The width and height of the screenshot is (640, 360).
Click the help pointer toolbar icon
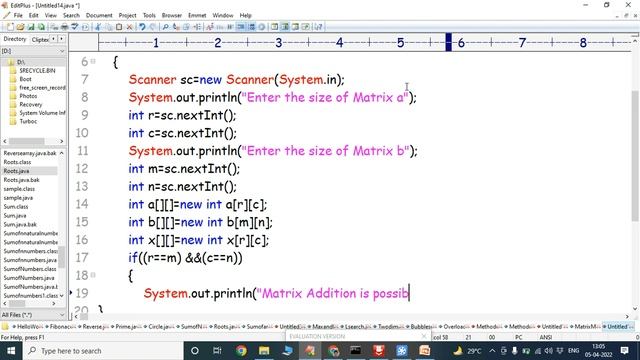coord(319,27)
